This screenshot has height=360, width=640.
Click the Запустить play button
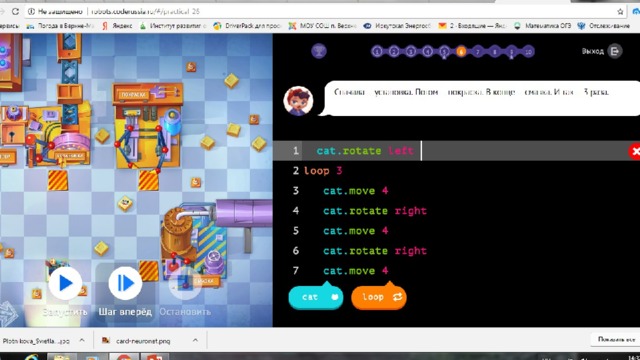[65, 283]
